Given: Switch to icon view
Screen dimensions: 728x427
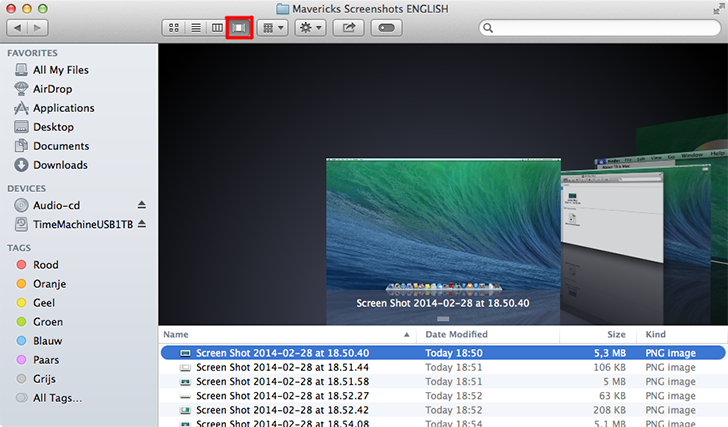Looking at the screenshot, I should pos(174,28).
